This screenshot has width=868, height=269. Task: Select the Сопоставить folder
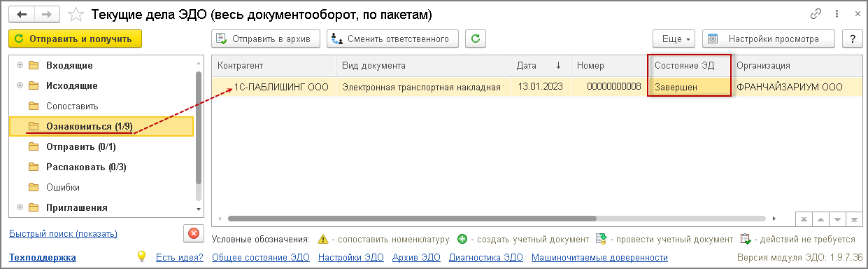[72, 106]
